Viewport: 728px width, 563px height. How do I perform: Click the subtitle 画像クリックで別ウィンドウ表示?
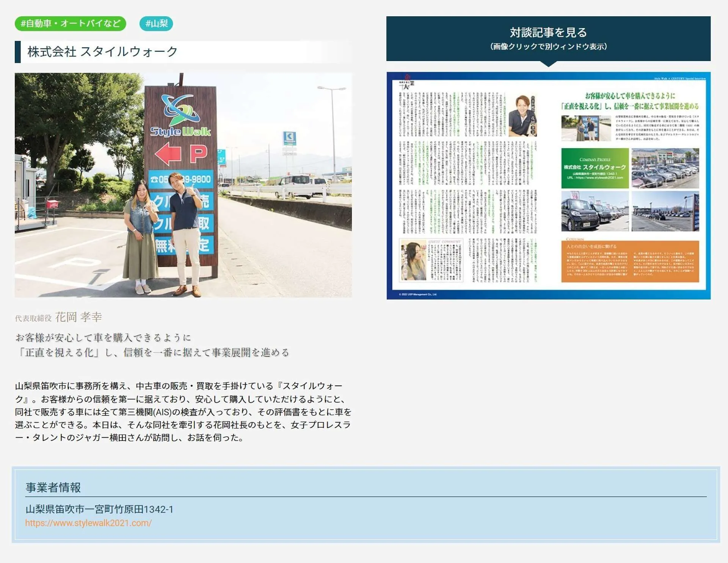pyautogui.click(x=548, y=47)
